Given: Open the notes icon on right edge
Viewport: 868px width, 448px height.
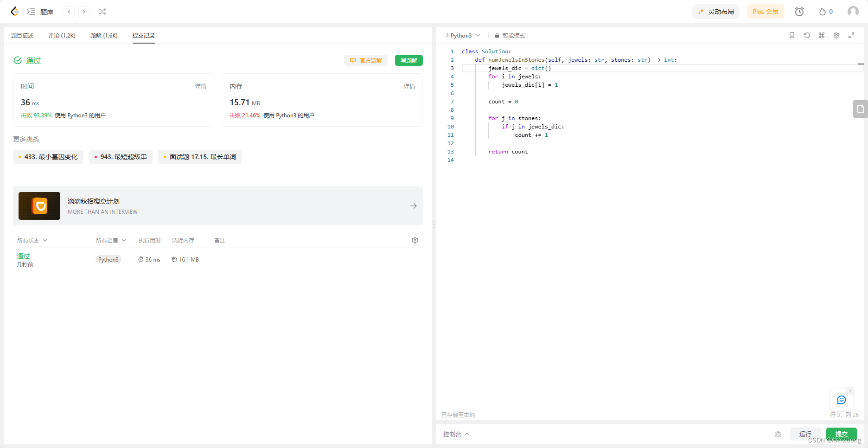Looking at the screenshot, I should click(x=861, y=109).
